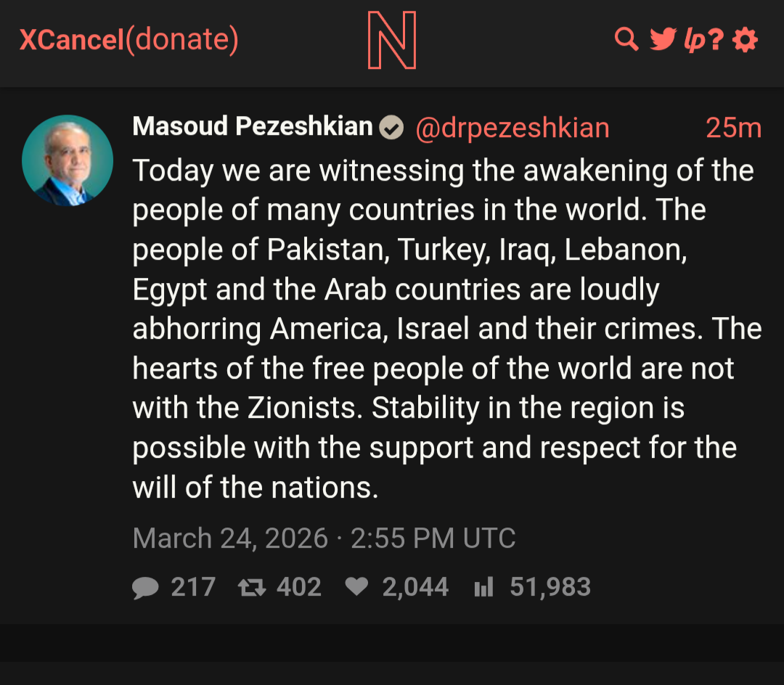Screen dimensions: 784x685
Task: Click the red N logo
Action: 392,41
